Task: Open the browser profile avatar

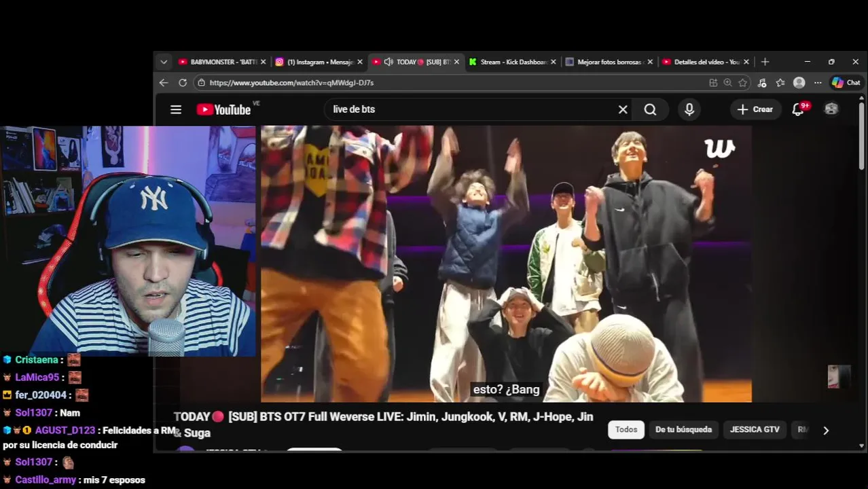Action: (x=799, y=82)
